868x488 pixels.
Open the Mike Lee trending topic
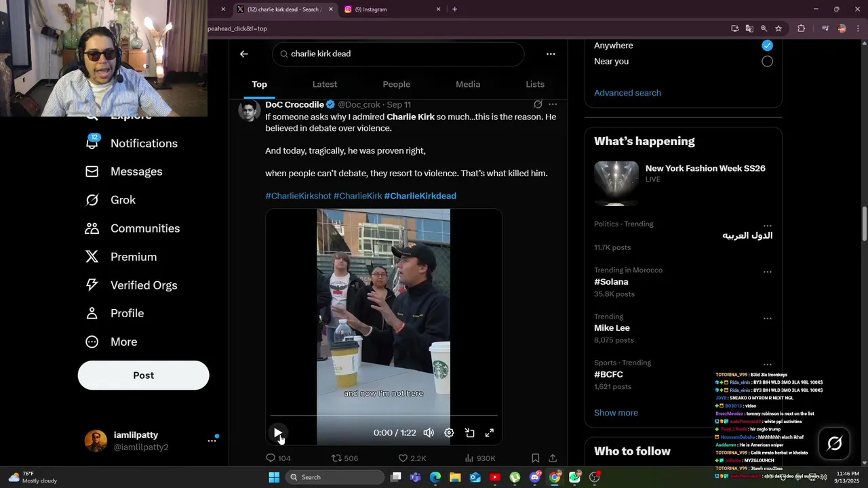pyautogui.click(x=612, y=328)
